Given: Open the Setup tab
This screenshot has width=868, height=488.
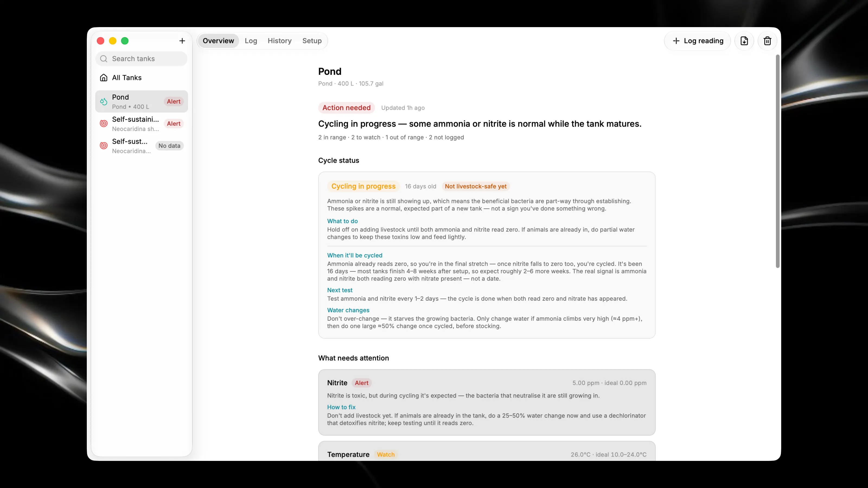Looking at the screenshot, I should [312, 41].
